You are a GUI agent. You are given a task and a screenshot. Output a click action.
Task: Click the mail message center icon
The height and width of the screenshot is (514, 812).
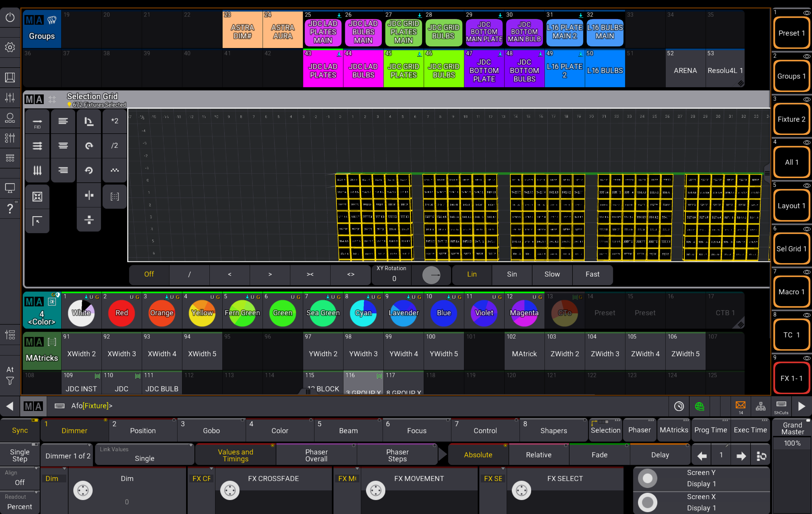coord(741,406)
